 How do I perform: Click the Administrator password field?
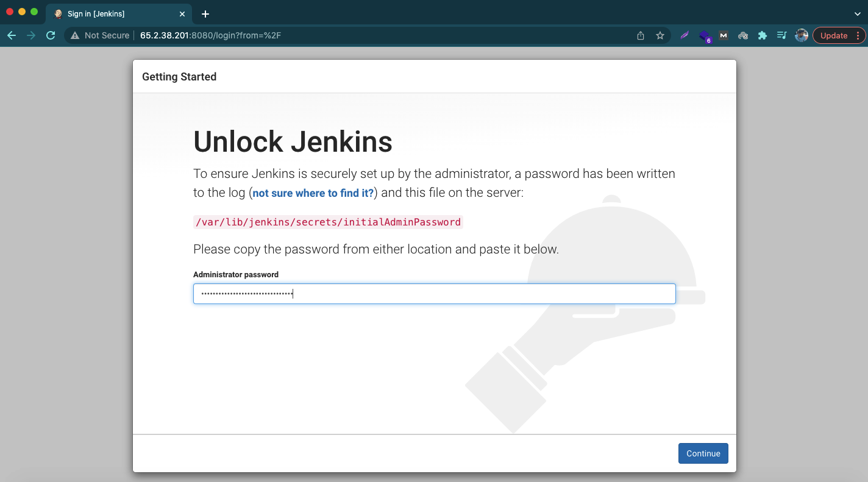pos(435,294)
